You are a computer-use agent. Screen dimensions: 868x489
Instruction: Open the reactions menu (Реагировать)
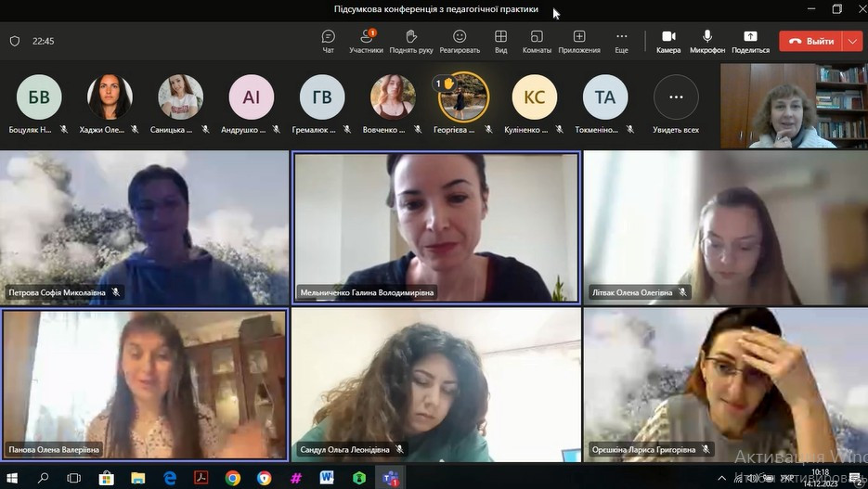coord(459,41)
